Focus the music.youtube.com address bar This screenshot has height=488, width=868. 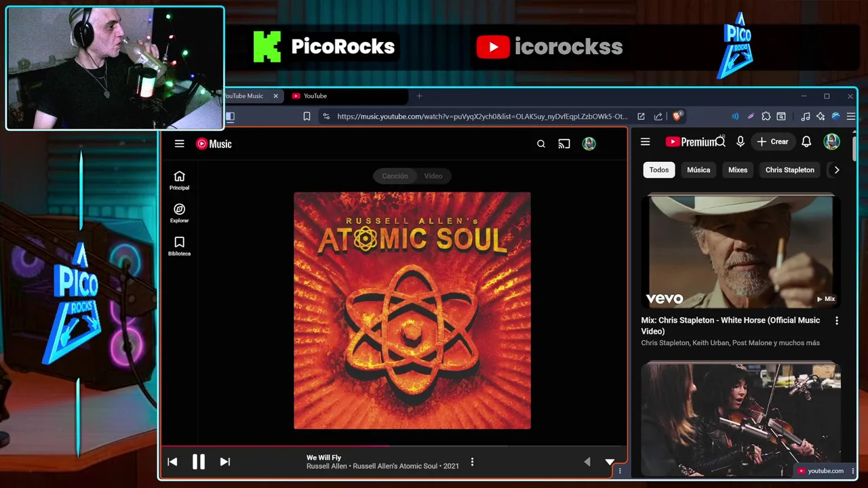(x=482, y=117)
